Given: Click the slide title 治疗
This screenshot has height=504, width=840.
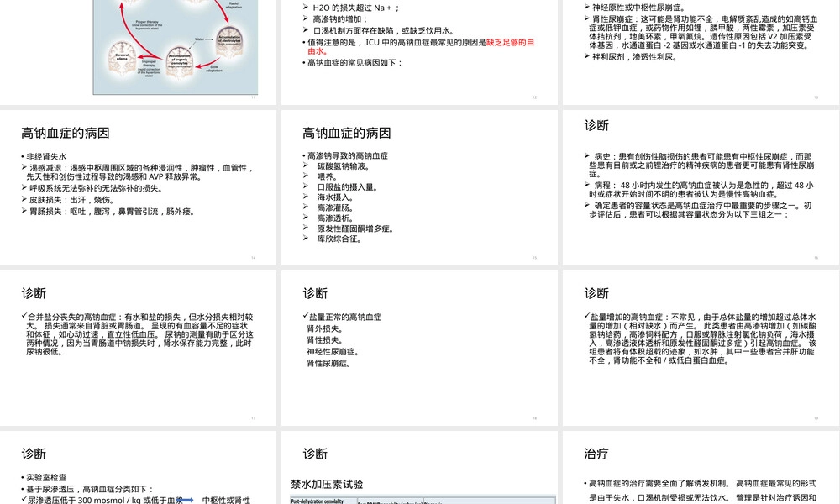Looking at the screenshot, I should (x=596, y=454).
